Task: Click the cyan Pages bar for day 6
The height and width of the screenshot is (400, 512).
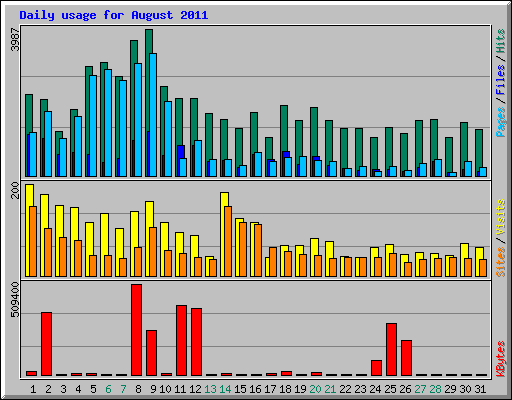Action: (108, 123)
